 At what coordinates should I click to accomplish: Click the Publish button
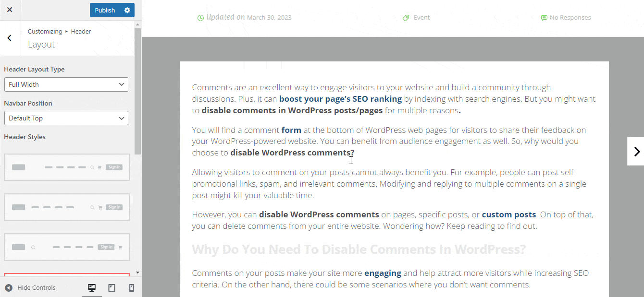coord(105,10)
